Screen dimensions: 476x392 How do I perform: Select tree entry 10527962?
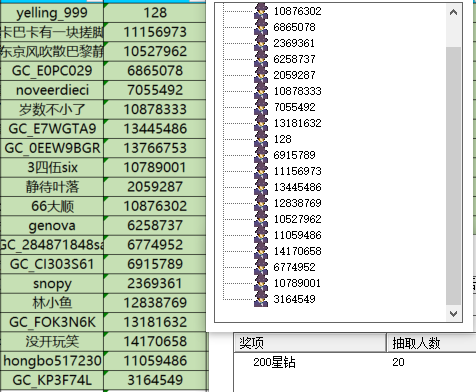click(x=297, y=219)
